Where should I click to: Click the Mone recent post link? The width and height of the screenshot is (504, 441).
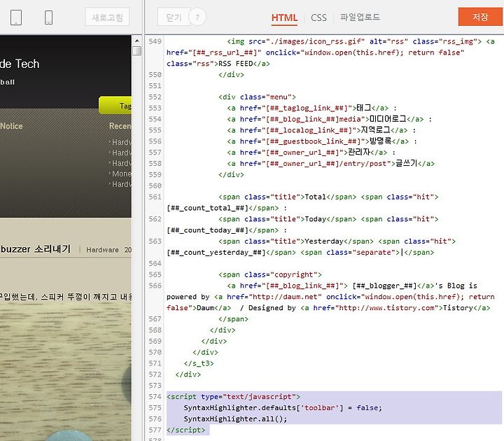click(x=121, y=174)
